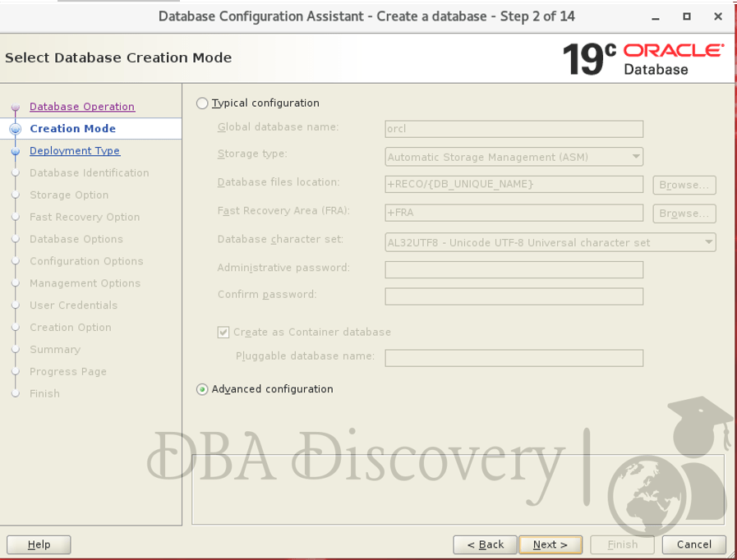Screen dimensions: 737x560
Task: Click Configuration Options step label
Action: [x=86, y=261]
